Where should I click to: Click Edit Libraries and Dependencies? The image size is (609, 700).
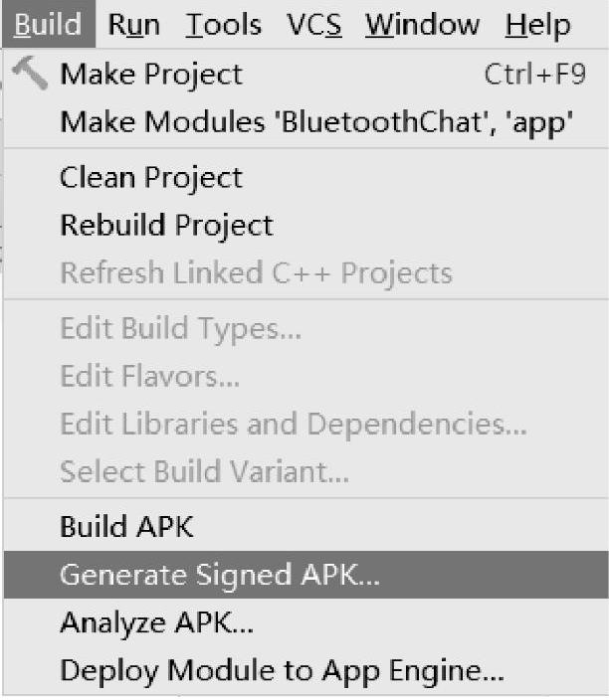[x=294, y=425]
